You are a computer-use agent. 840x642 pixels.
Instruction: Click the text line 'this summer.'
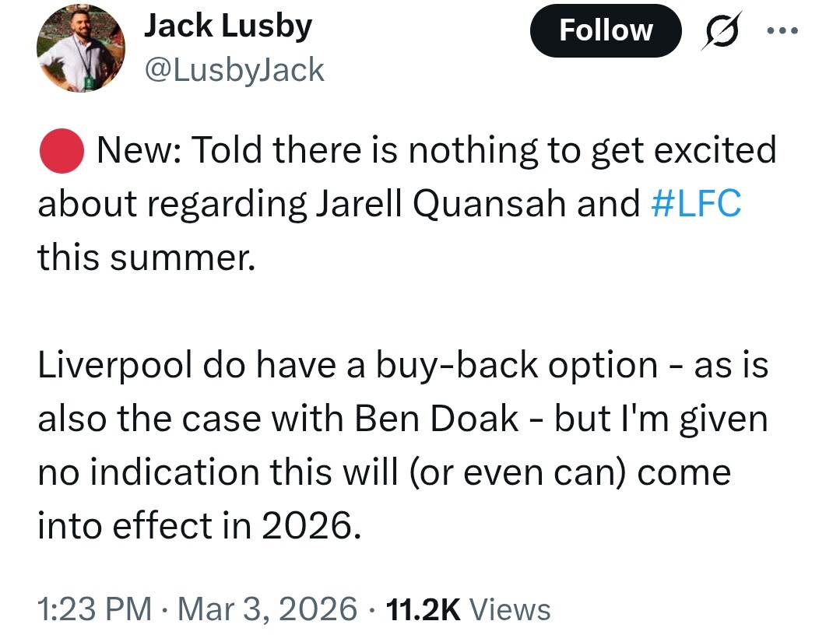point(146,258)
